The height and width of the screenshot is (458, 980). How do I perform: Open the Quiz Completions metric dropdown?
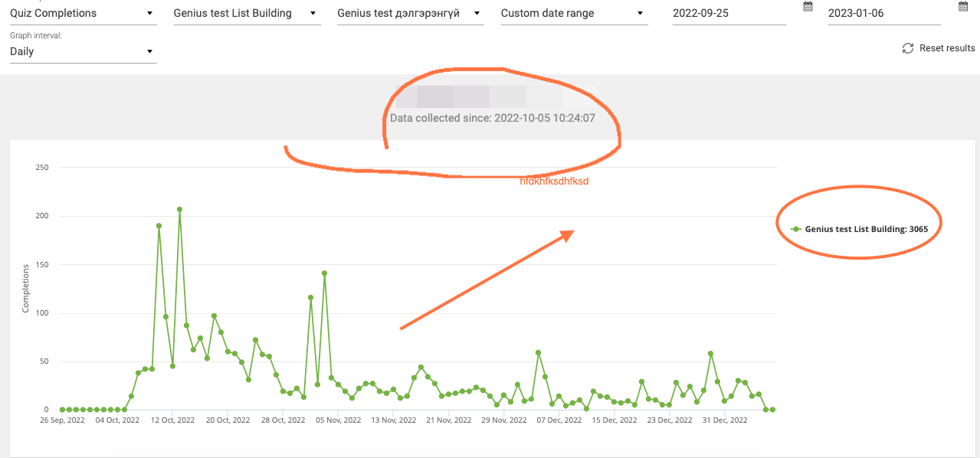coord(83,13)
